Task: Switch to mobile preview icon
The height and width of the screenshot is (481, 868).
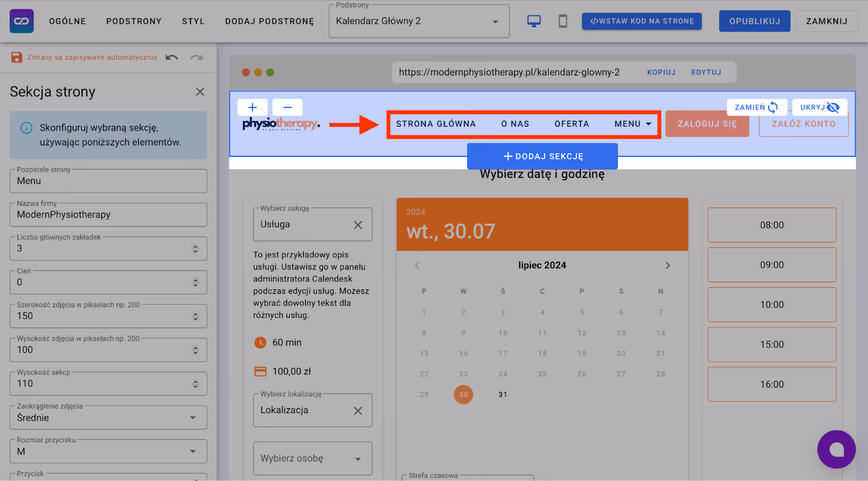Action: [x=563, y=21]
